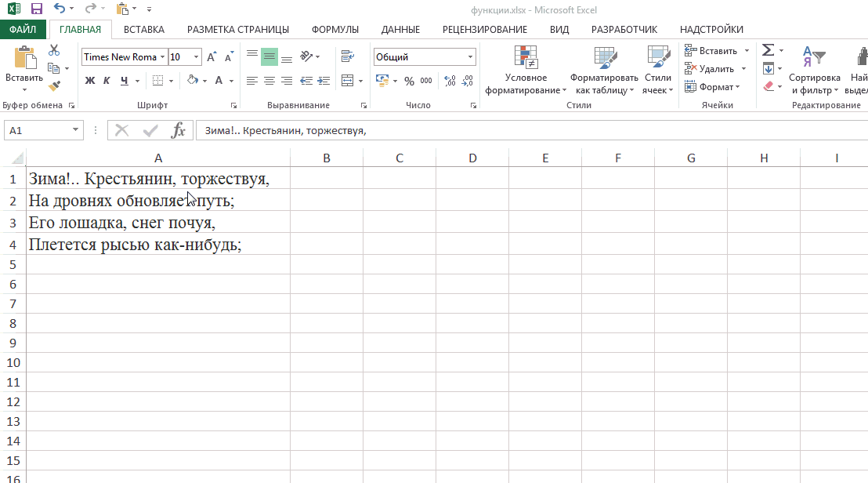
Task: Toggle italic formatting (К)
Action: click(107, 81)
